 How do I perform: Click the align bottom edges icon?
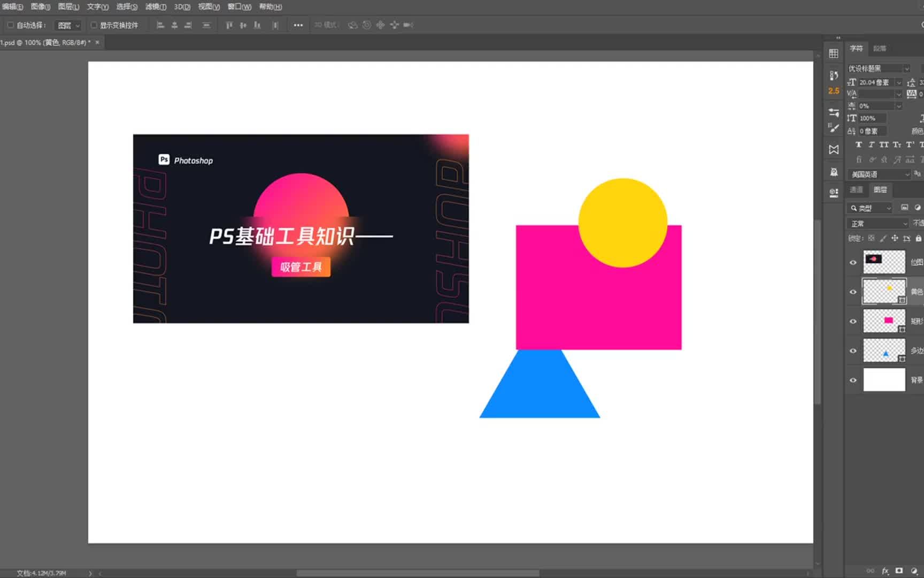coord(257,25)
